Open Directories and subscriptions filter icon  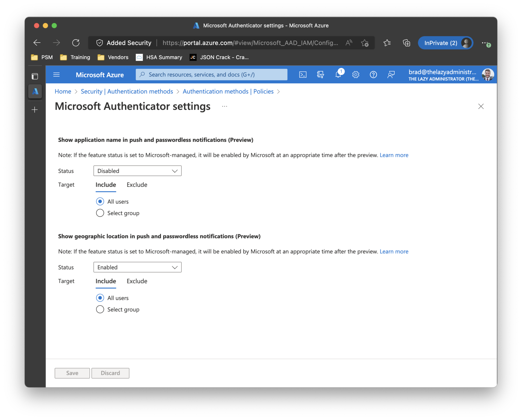[x=320, y=74]
